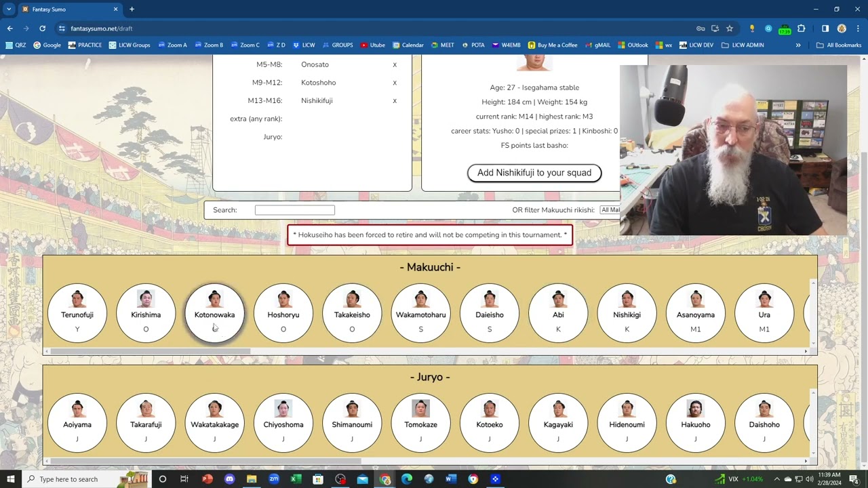Open Task View on the taskbar
This screenshot has height=488, width=868.
click(x=184, y=479)
